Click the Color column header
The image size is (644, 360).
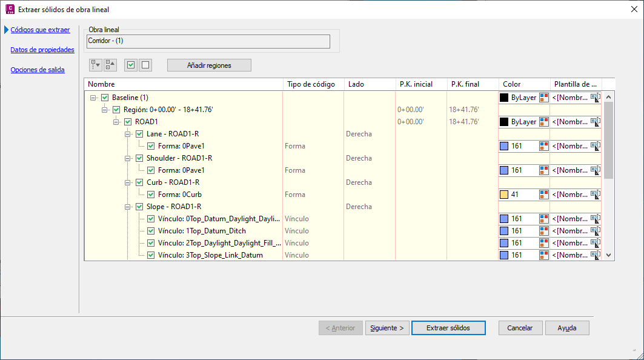pos(524,84)
